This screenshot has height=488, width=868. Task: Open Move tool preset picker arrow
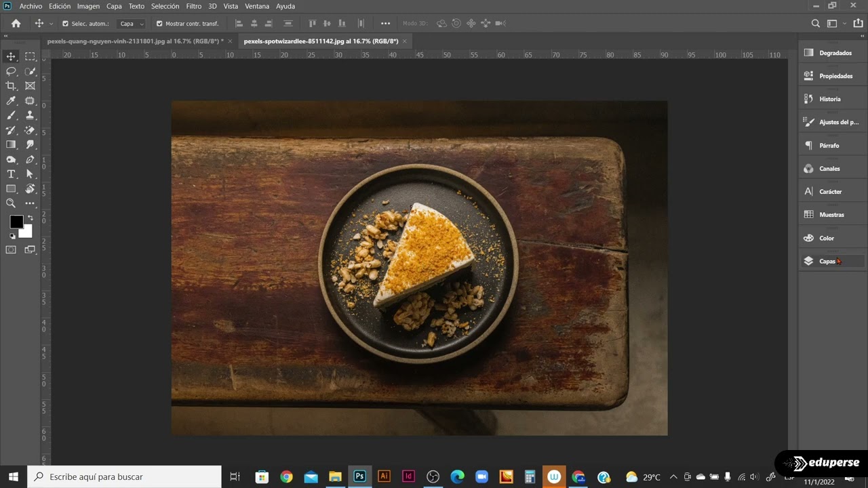tap(51, 24)
